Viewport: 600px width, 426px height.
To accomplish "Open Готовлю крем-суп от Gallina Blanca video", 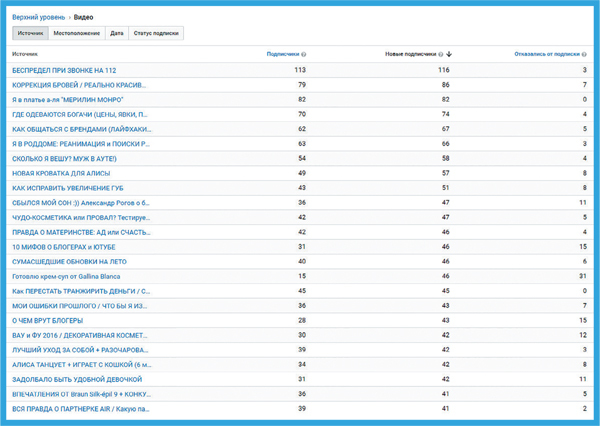I will click(x=68, y=276).
